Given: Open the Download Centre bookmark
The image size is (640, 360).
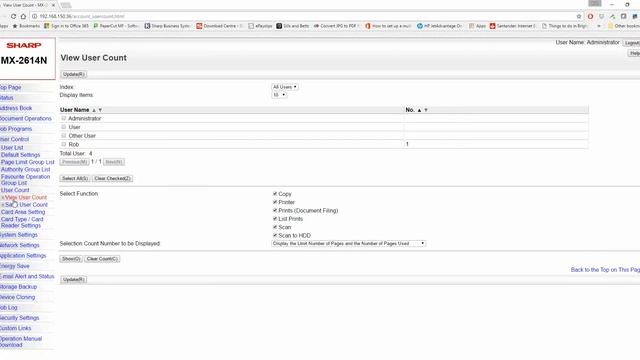Looking at the screenshot, I should pos(219,26).
